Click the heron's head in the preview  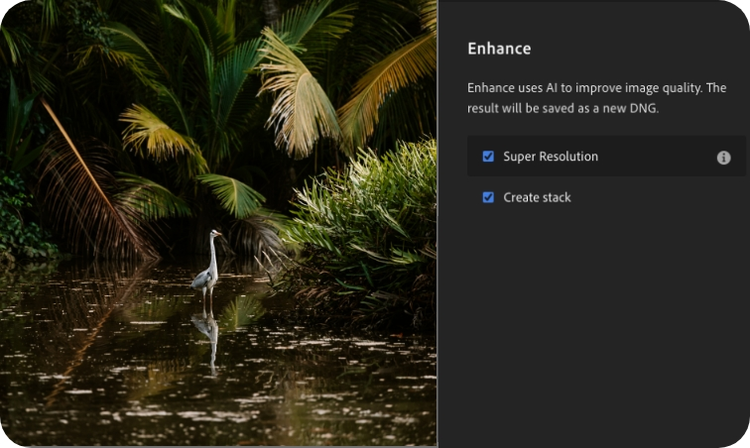click(214, 236)
